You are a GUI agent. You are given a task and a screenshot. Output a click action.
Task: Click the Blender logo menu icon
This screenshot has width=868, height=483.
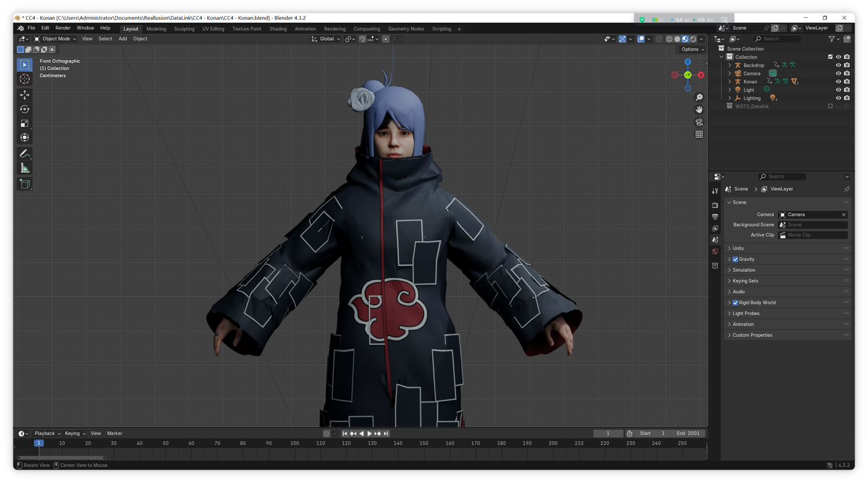[x=21, y=28]
